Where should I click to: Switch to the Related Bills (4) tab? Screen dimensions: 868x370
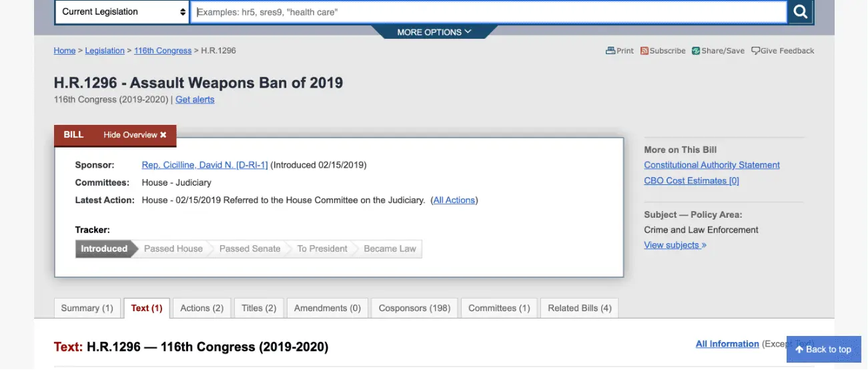point(580,308)
